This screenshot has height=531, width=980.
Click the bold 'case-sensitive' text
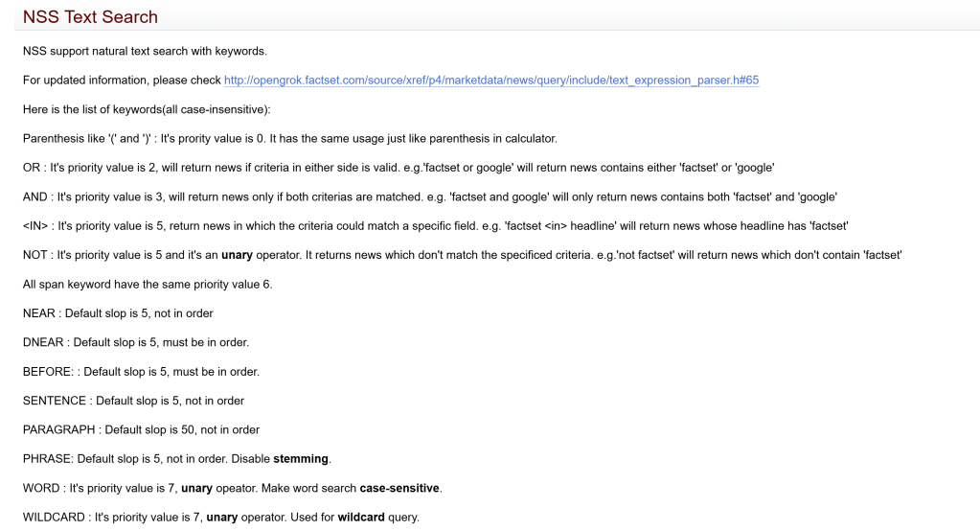(x=399, y=488)
